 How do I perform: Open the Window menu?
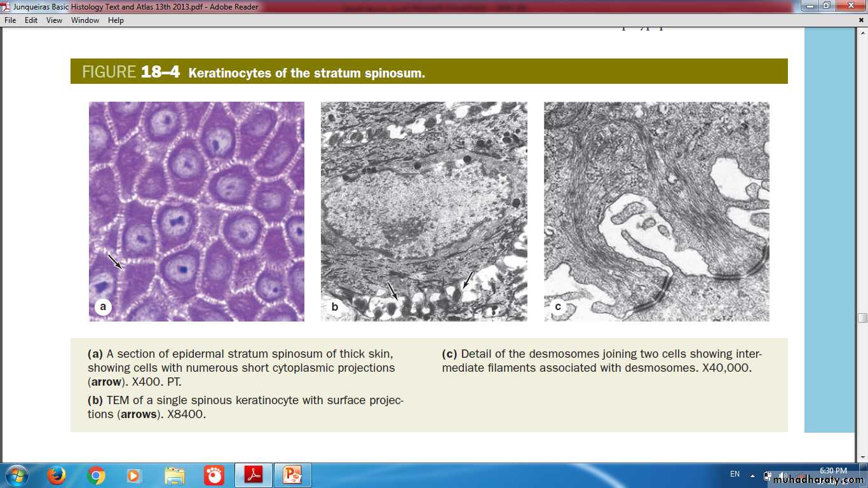pyautogui.click(x=85, y=20)
